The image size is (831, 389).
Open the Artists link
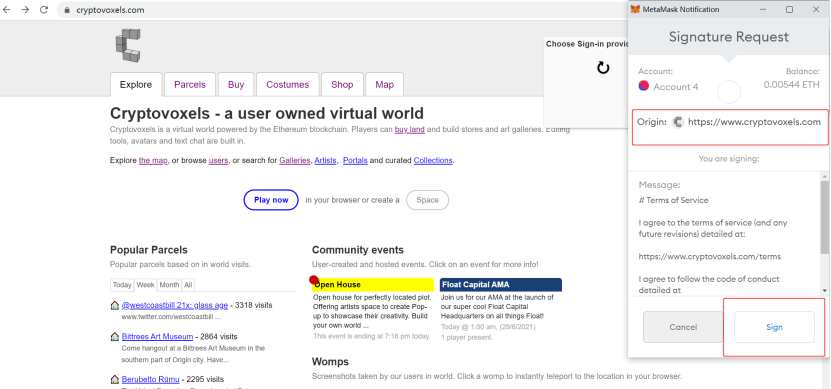325,160
